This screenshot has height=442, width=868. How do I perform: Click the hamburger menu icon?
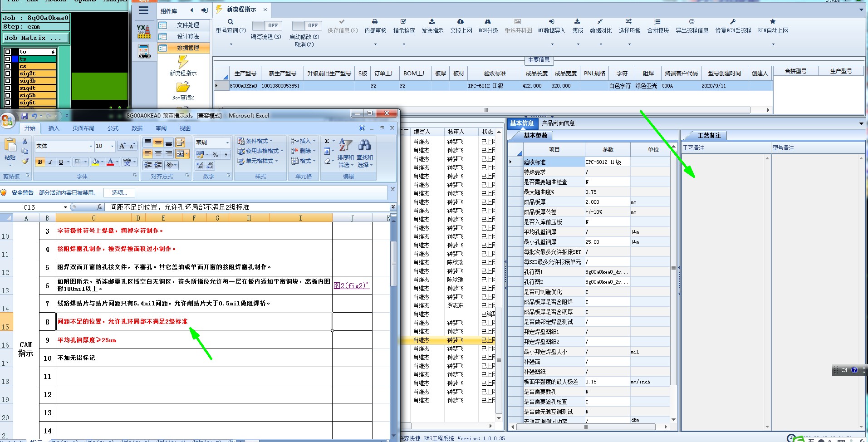click(144, 10)
